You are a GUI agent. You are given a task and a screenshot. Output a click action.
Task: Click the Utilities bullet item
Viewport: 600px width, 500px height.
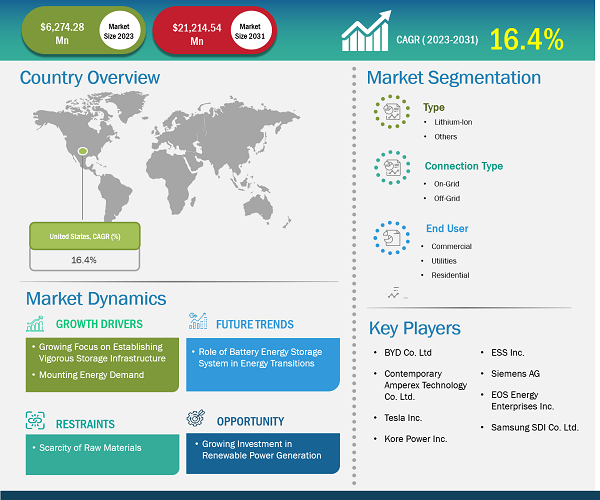(x=444, y=261)
